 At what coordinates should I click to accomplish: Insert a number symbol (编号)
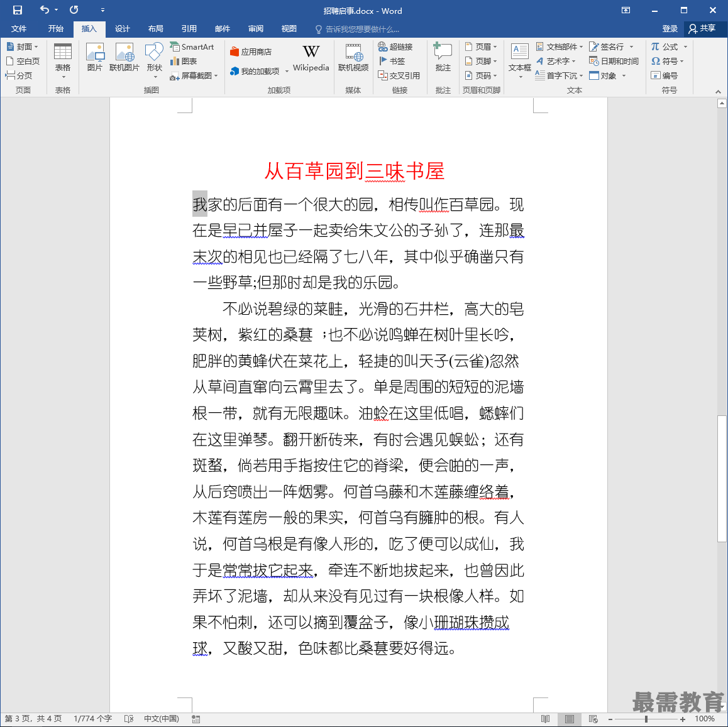coord(665,75)
